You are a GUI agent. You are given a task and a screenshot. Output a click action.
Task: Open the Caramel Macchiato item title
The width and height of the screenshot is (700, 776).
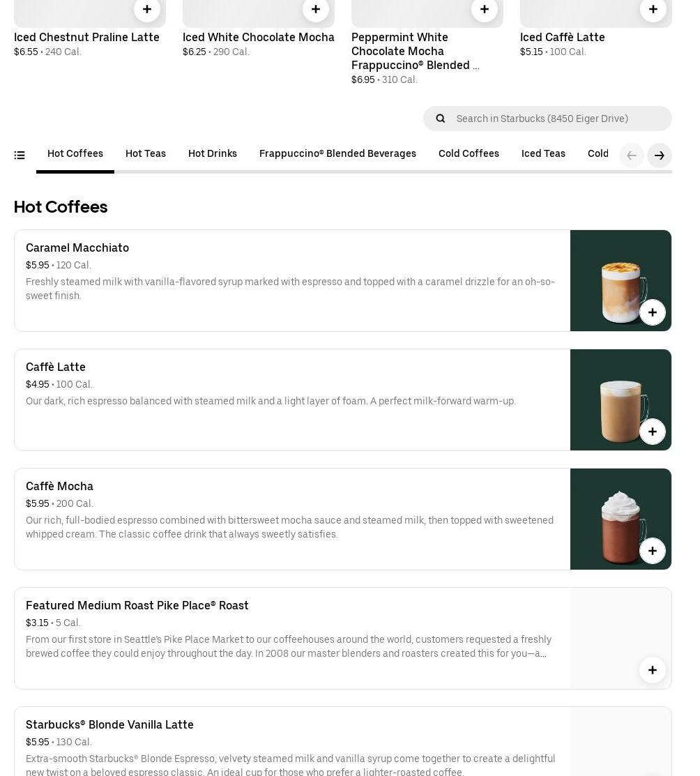click(x=77, y=248)
